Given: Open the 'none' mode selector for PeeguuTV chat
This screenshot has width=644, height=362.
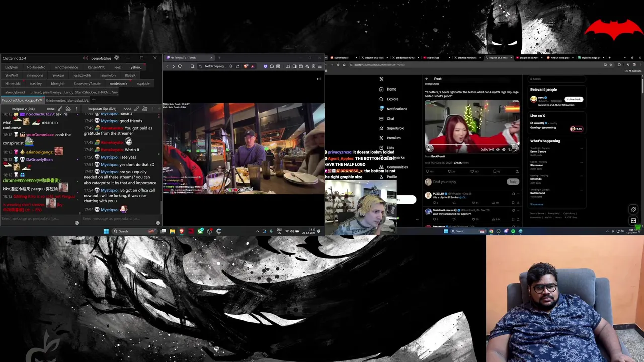Looking at the screenshot, I should (x=51, y=109).
